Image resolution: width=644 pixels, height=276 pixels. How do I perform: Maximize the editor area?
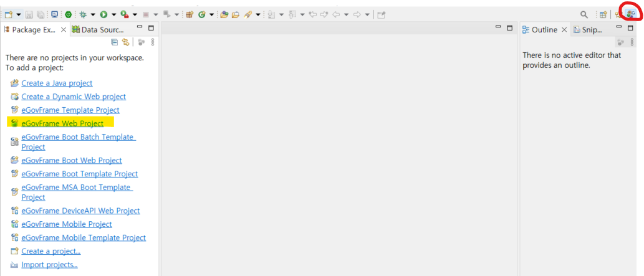pos(510,28)
